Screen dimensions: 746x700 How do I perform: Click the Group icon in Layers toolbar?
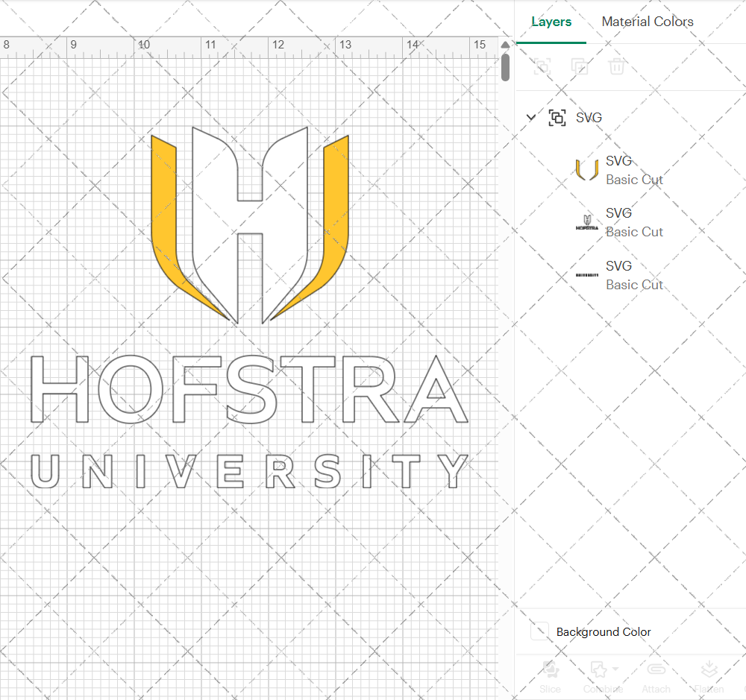[x=542, y=66]
